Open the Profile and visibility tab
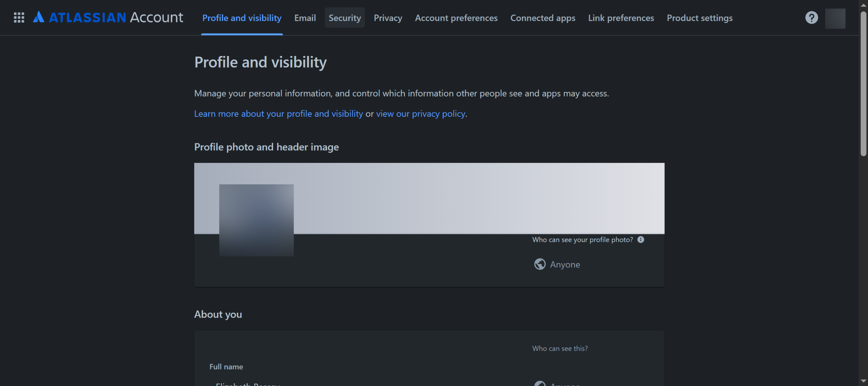868x386 pixels. click(242, 18)
